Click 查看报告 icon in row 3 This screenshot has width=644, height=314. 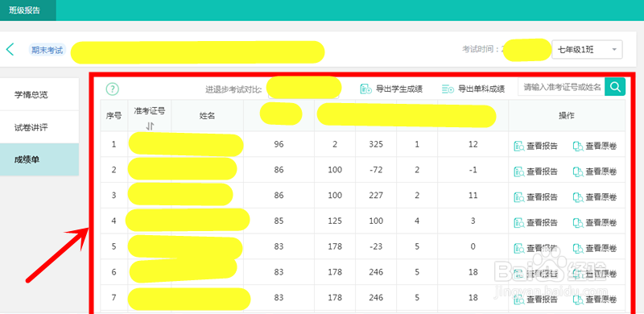[x=519, y=197]
